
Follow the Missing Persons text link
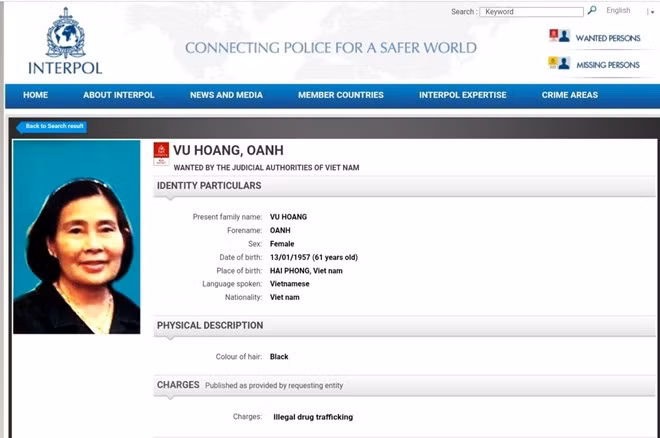[x=607, y=65]
